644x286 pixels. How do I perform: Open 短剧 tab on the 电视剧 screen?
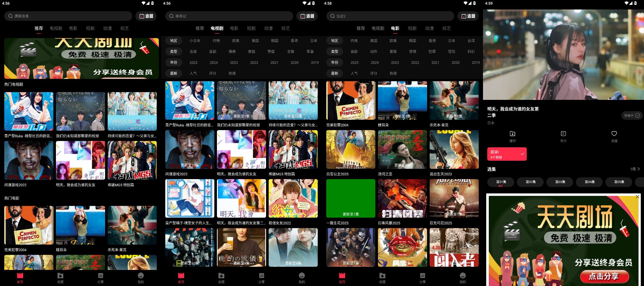pyautogui.click(x=251, y=28)
